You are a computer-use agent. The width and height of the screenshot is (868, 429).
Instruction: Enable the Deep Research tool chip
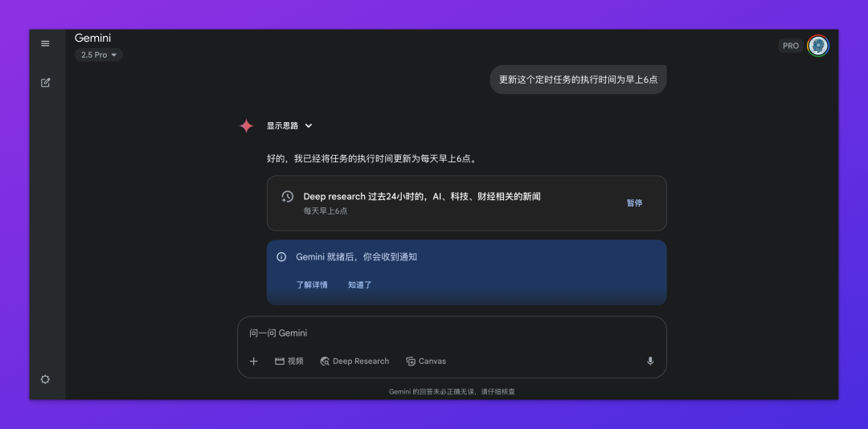[354, 361]
